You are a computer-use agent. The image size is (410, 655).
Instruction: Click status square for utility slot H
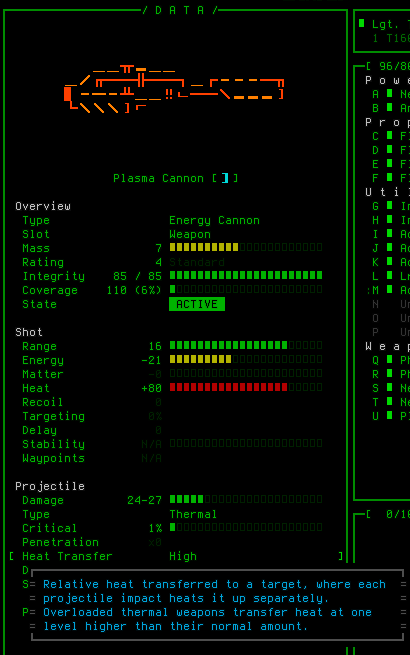tap(390, 219)
